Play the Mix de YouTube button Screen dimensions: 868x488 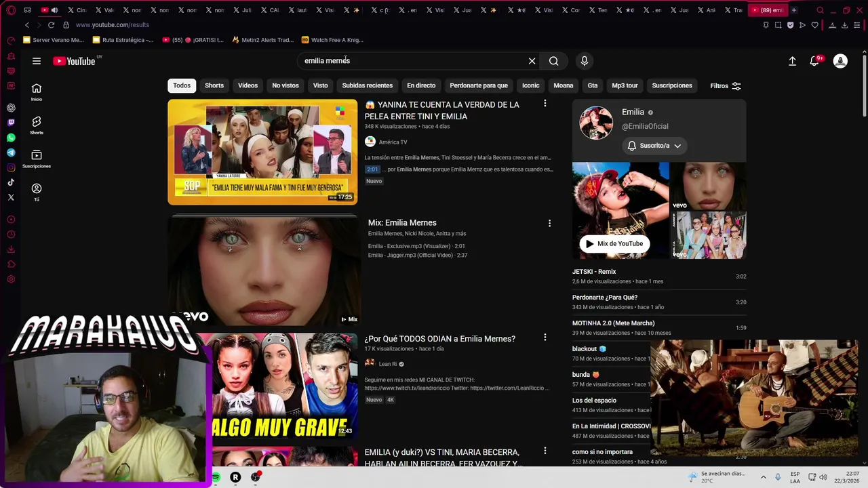[614, 244]
